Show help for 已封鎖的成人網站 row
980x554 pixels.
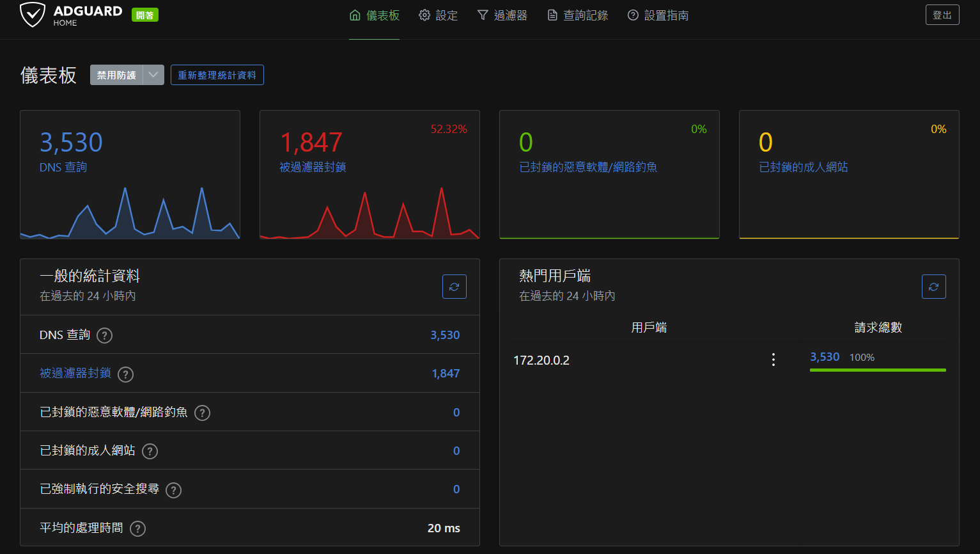(150, 451)
